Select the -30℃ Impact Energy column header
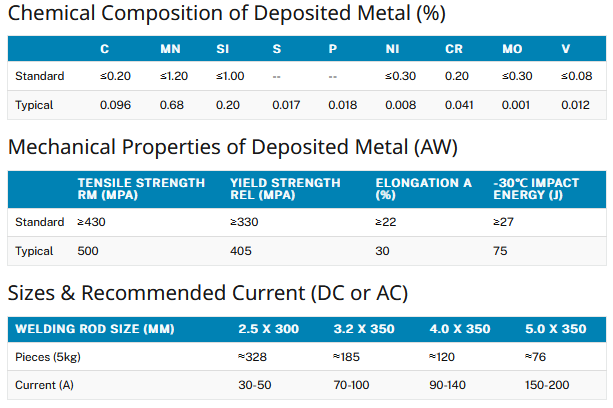613x408 pixels. [537, 189]
